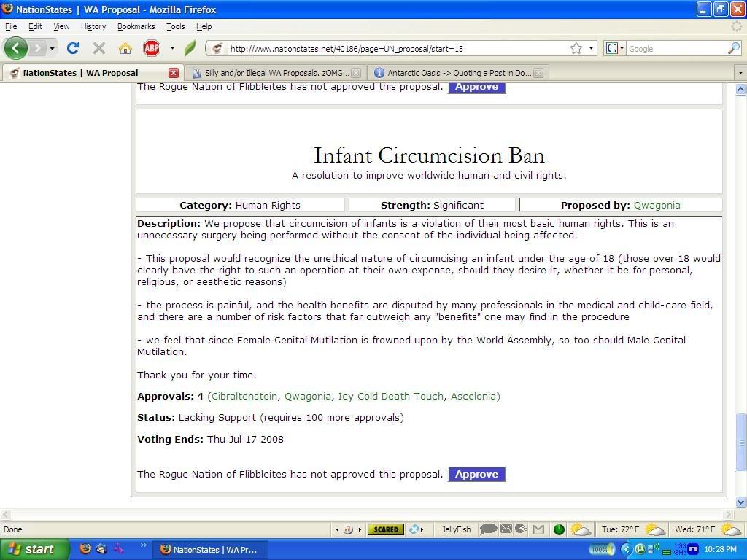This screenshot has width=747, height=560.
Task: Click the SCARED status bar badge
Action: pyautogui.click(x=385, y=529)
